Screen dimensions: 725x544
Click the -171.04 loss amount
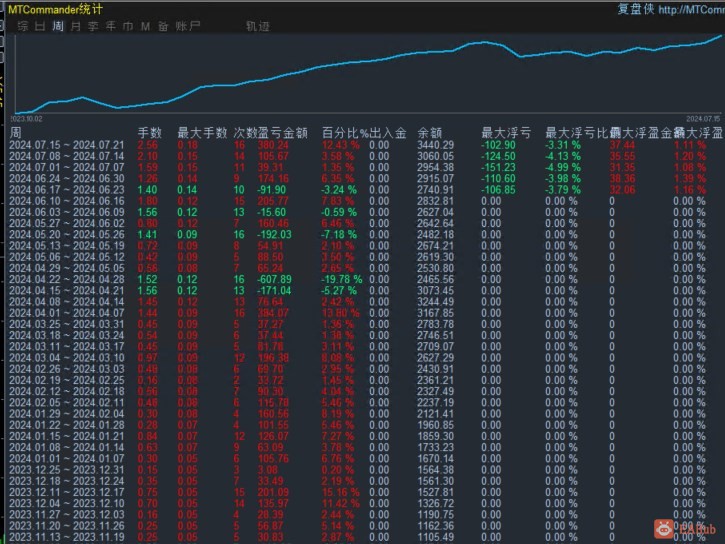click(275, 291)
